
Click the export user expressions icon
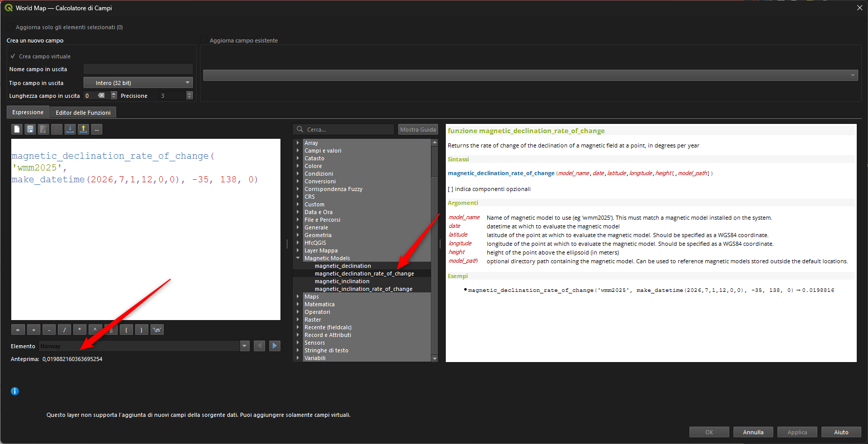83,130
